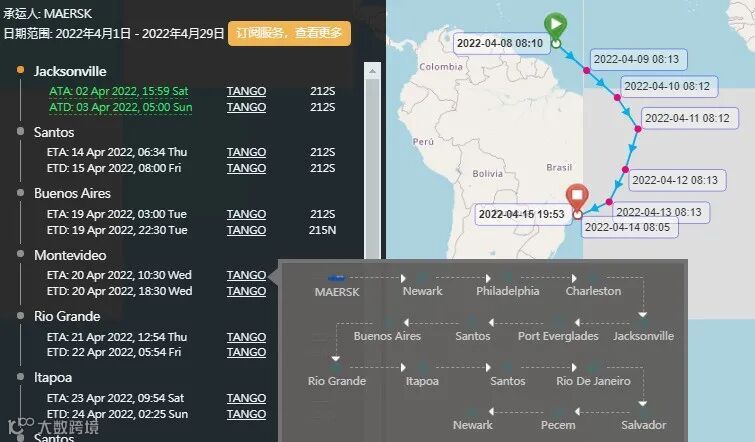This screenshot has width=755, height=442.
Task: Open TANGO link on Santos ETD 15 Apr row
Action: (x=246, y=168)
